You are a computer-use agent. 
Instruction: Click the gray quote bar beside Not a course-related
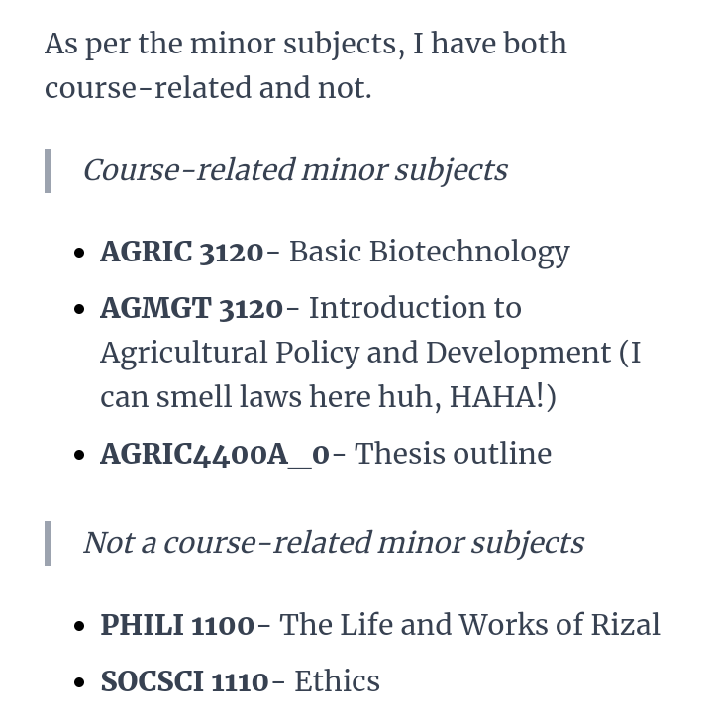pyautogui.click(x=48, y=543)
